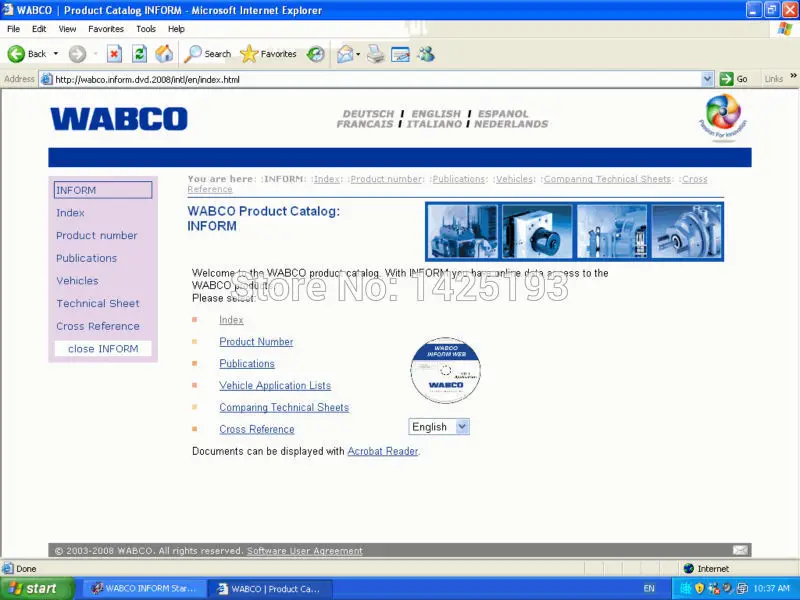Open Vehicles in the left sidebar
This screenshot has height=600, width=800.
tap(77, 281)
